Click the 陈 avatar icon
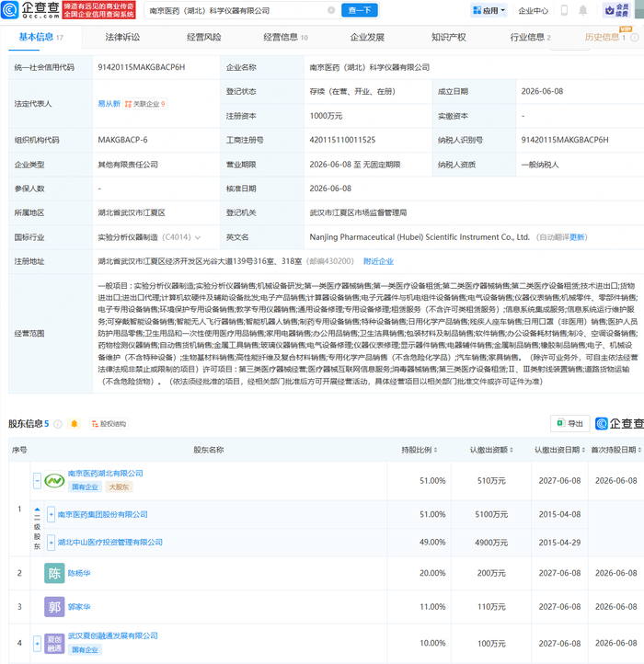644x664 pixels. click(54, 573)
